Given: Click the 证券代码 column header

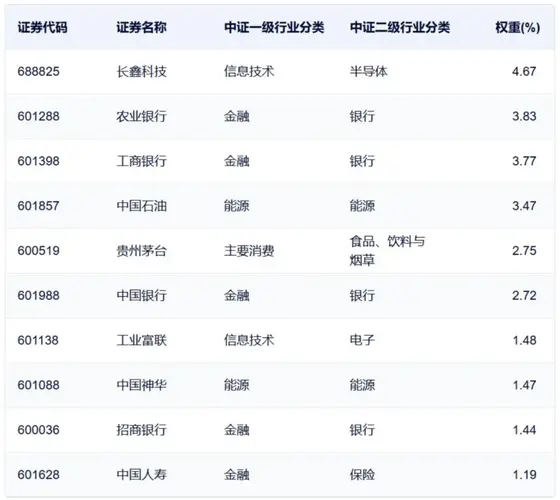Looking at the screenshot, I should coord(42,28).
